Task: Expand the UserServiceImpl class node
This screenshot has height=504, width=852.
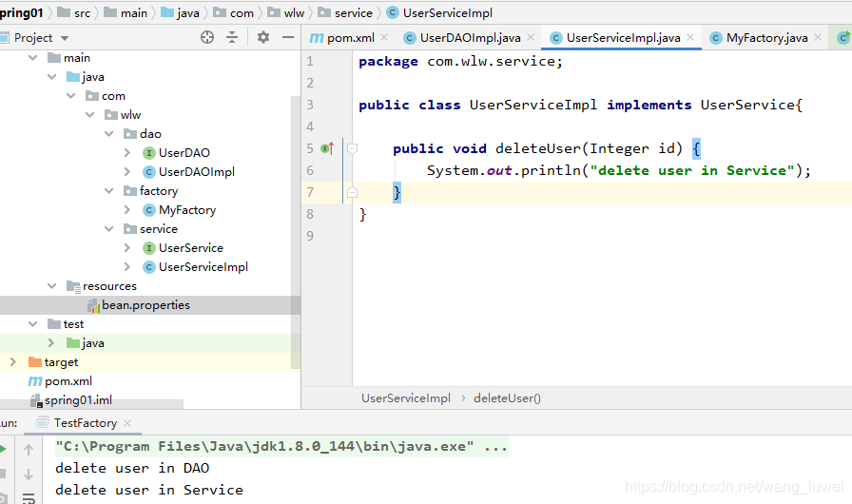Action: coord(127,266)
